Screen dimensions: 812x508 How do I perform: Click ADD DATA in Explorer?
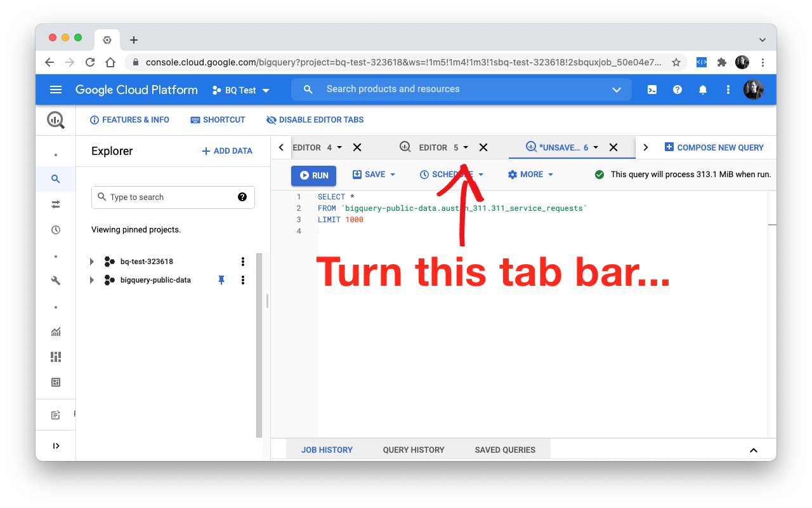click(227, 151)
